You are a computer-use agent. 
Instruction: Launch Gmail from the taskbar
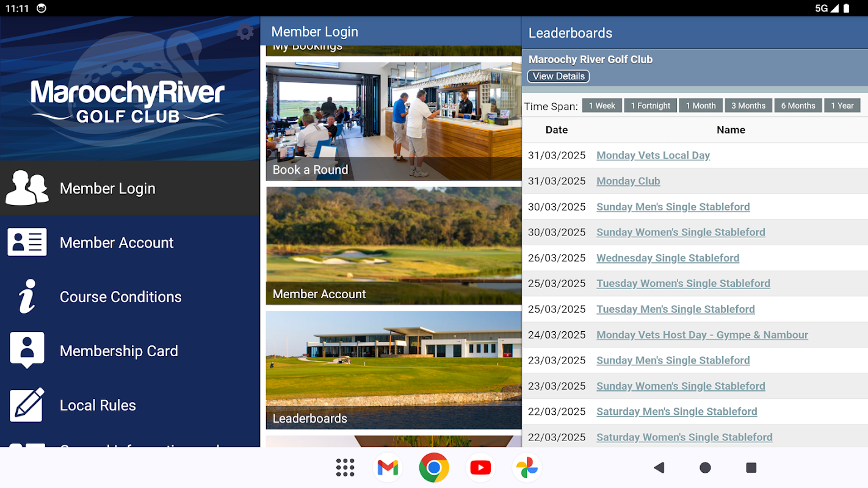[388, 468]
